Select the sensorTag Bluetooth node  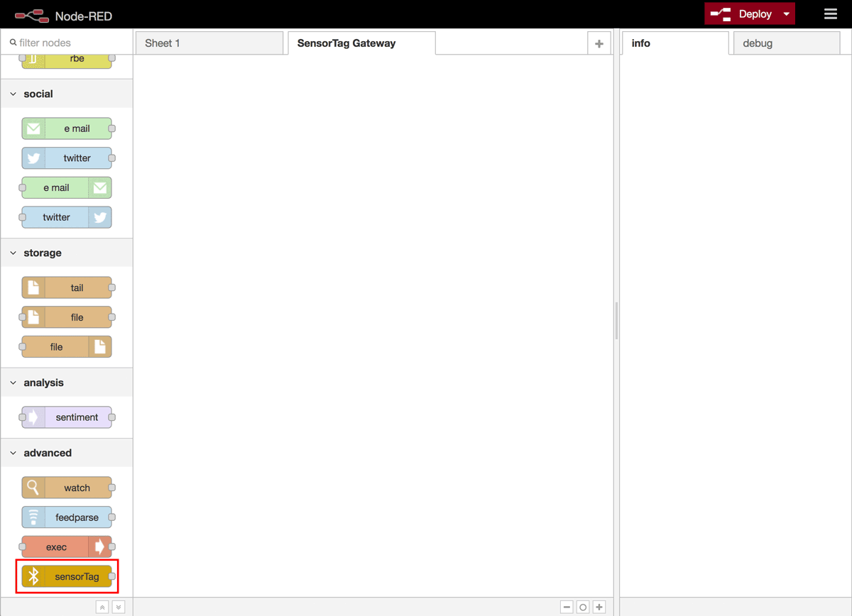tap(67, 576)
